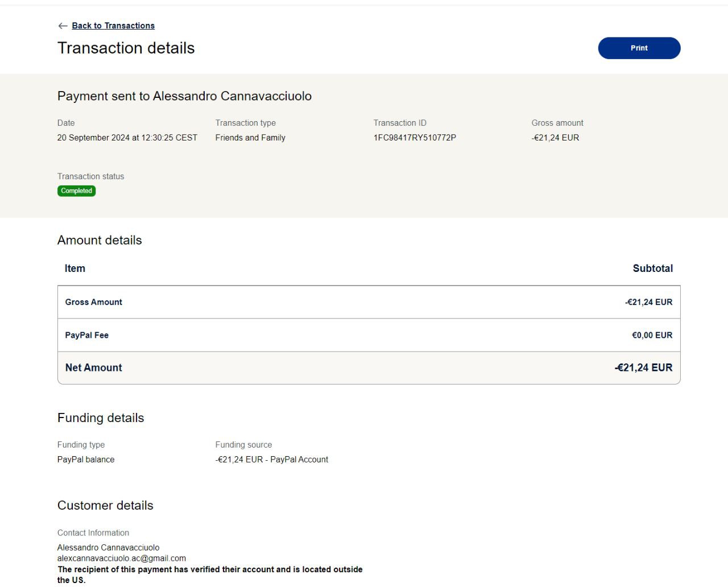728x587 pixels.
Task: Click the Payment sent to heading
Action: [184, 96]
